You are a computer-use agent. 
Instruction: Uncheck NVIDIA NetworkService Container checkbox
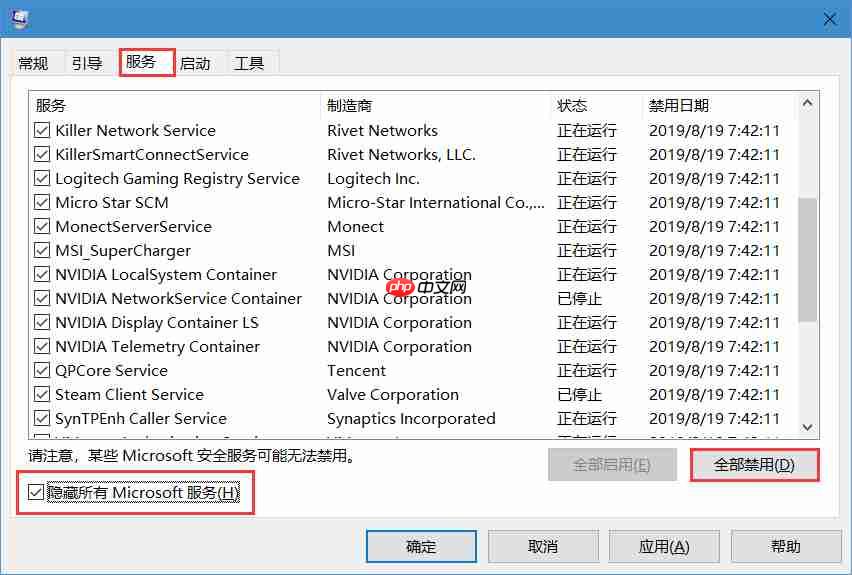[x=42, y=298]
